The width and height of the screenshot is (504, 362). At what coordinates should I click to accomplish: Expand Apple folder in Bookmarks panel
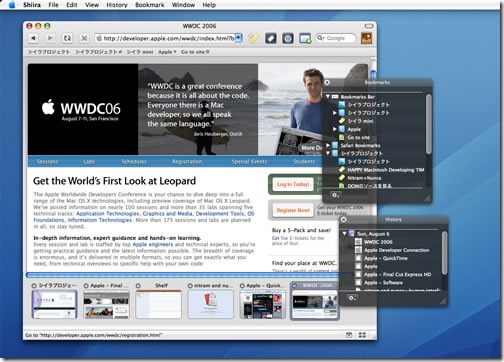(335, 129)
